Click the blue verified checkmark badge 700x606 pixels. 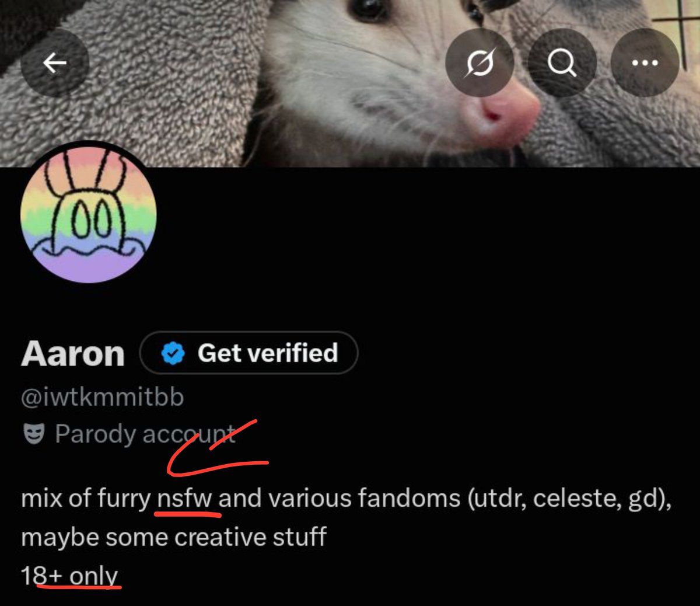173,353
